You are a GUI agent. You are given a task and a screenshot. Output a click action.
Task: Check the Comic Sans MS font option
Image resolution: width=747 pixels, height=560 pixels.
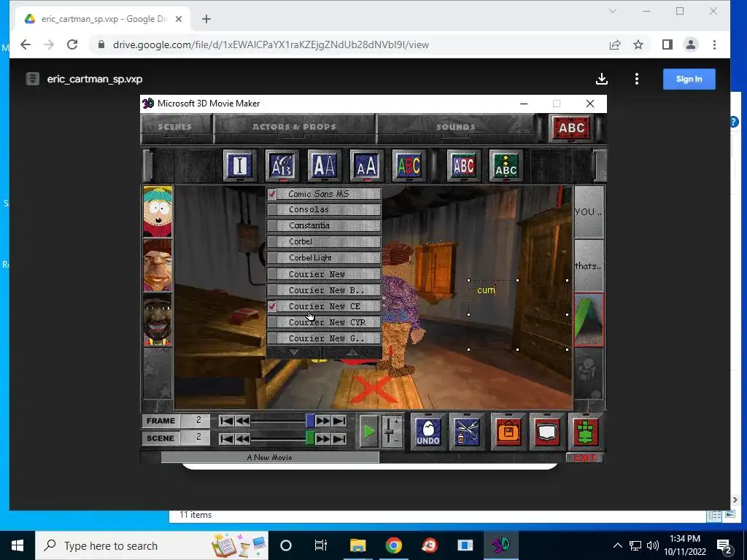click(x=323, y=194)
